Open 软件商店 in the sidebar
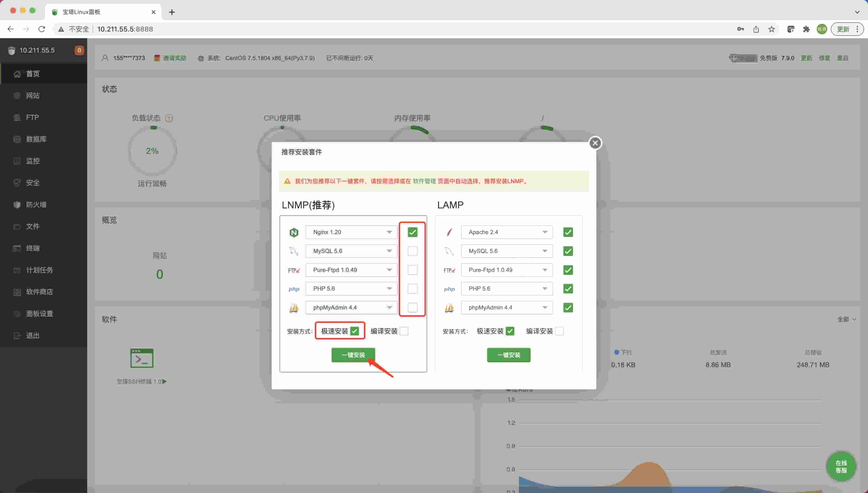Screen dimensions: 868x493 [x=44, y=292]
